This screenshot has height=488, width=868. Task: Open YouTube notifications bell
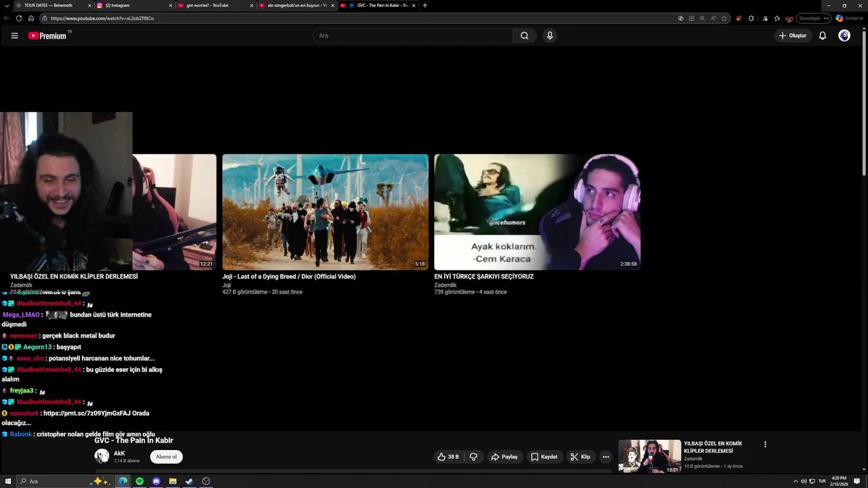tap(823, 36)
